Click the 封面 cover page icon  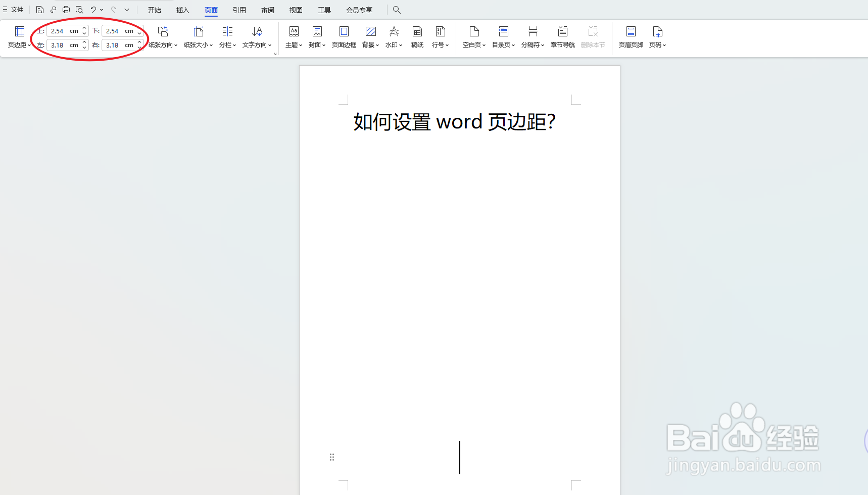coord(317,32)
